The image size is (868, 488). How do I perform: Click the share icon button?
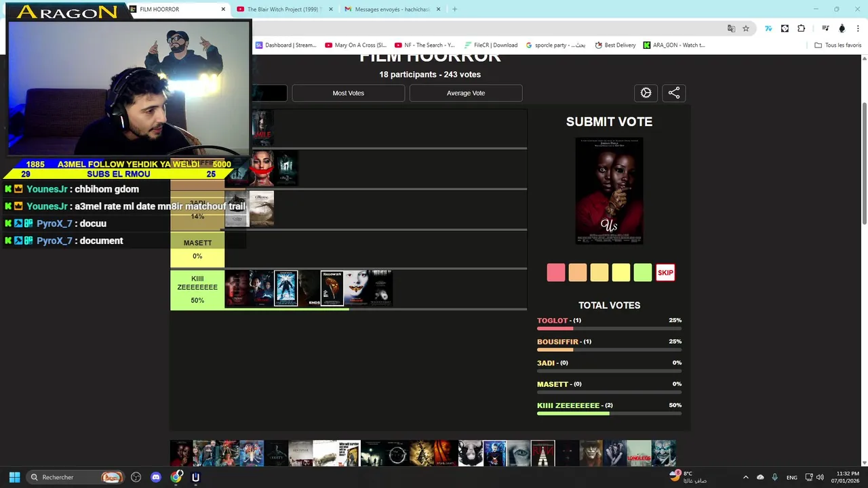(674, 93)
